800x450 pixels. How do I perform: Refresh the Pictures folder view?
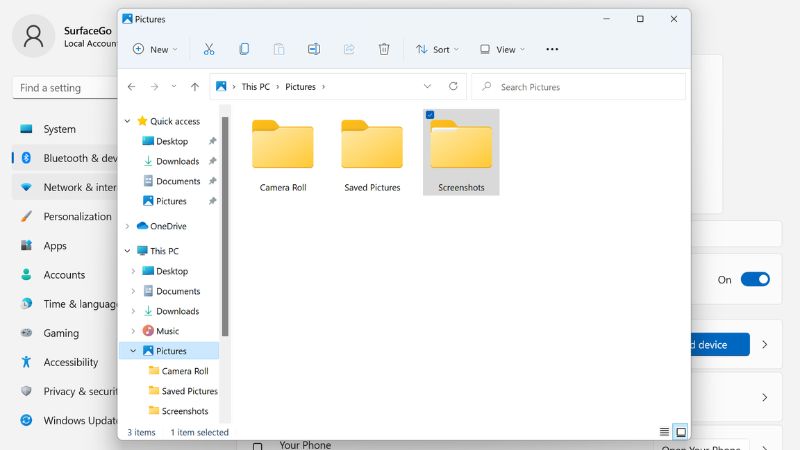tap(453, 86)
